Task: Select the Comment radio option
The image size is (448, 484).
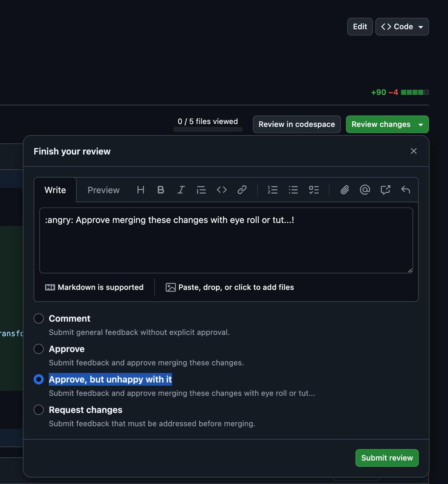Action: tap(39, 318)
